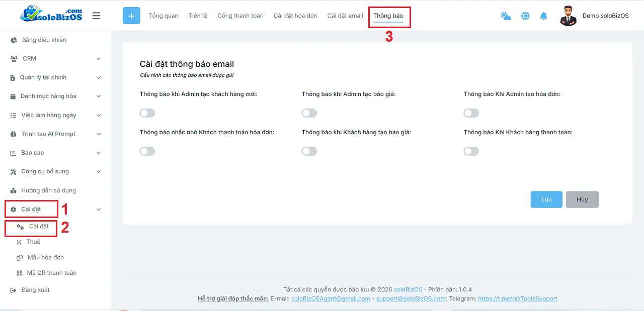Toggle the hamburger sidebar menu
This screenshot has height=311, width=644.
tap(96, 16)
